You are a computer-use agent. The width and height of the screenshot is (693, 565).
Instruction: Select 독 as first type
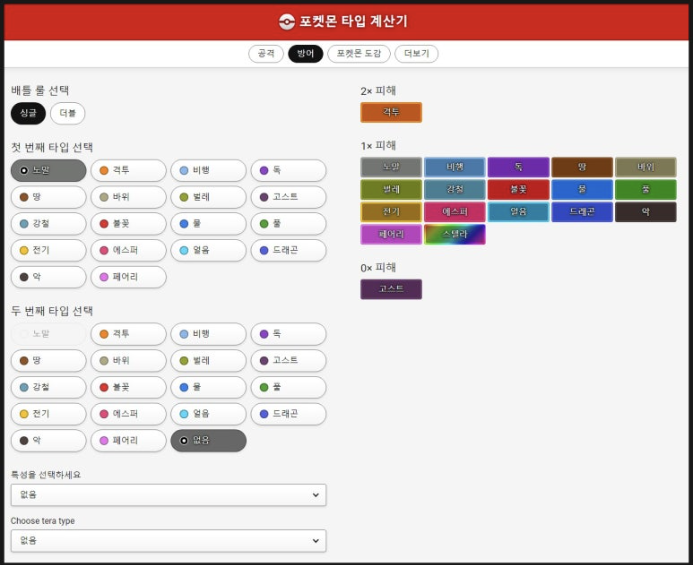pos(289,171)
